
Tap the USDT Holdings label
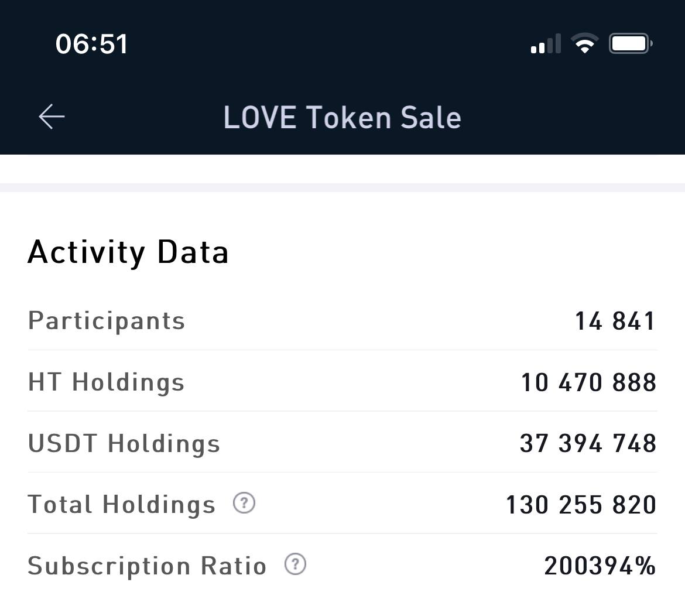[124, 443]
